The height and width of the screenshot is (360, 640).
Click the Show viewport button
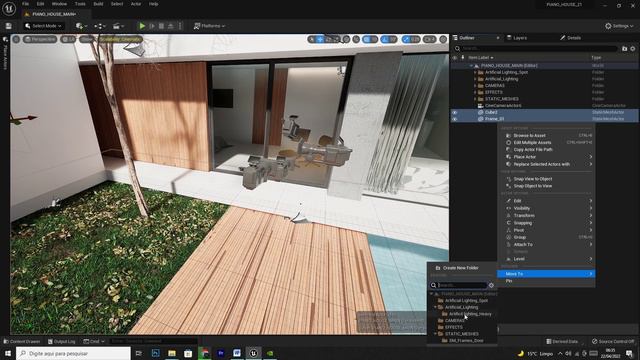(x=87, y=39)
